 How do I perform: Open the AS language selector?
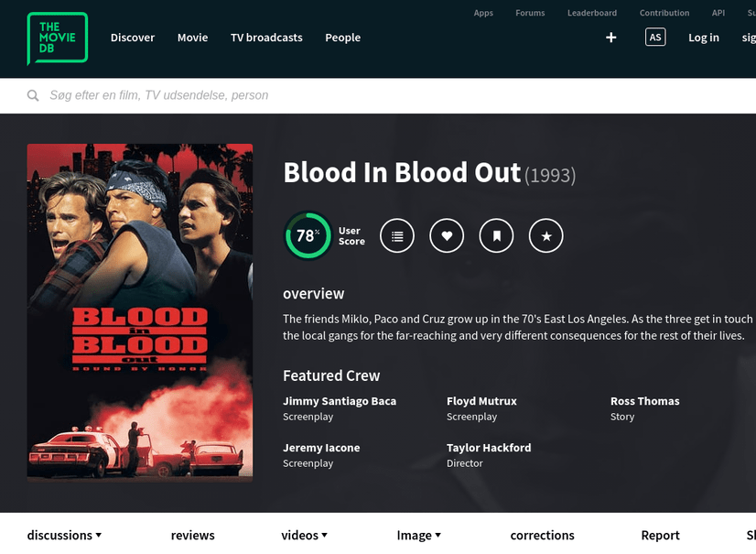click(655, 38)
